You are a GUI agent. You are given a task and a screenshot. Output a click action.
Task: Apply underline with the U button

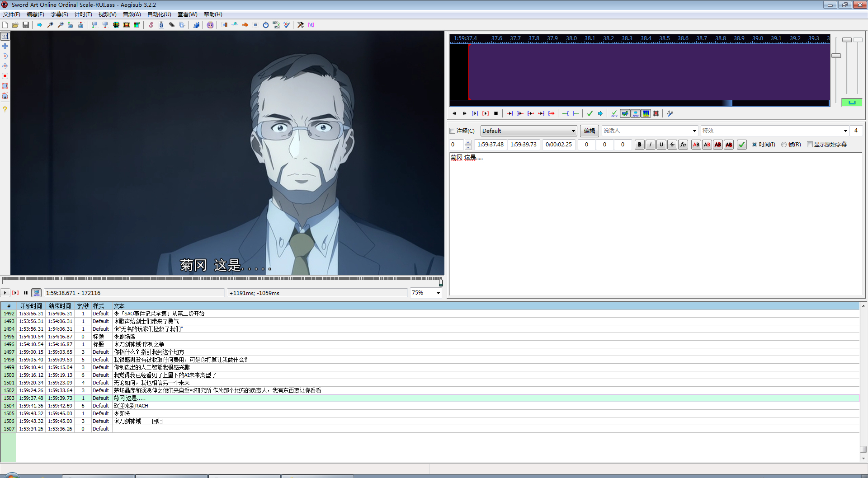click(661, 145)
